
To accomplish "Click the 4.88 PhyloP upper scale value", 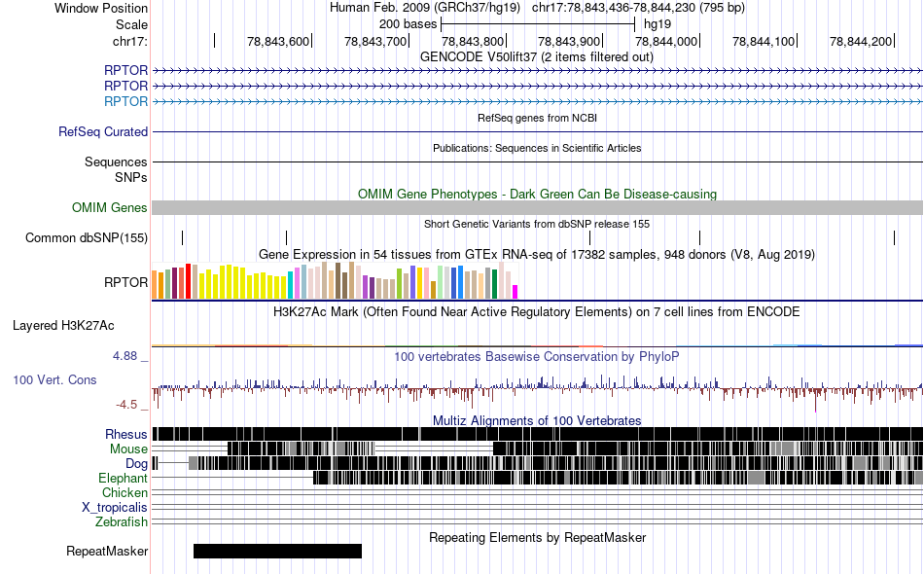I will click(x=124, y=356).
